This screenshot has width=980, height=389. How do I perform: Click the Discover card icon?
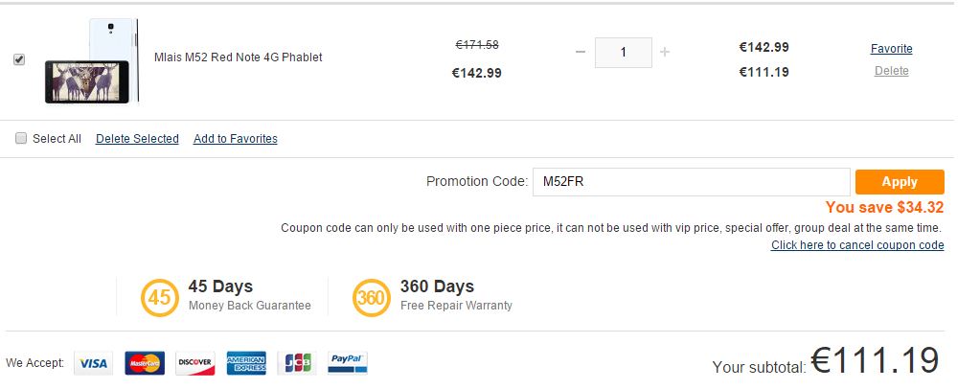(194, 363)
